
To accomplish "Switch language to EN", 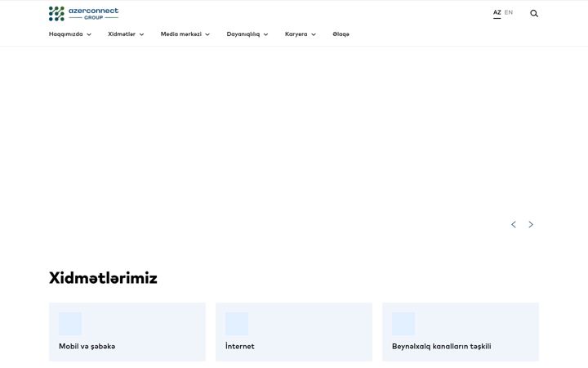I will (509, 12).
